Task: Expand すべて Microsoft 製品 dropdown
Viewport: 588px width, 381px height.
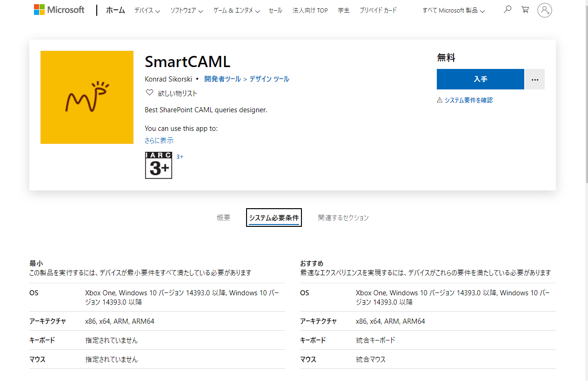Action: 454,10
